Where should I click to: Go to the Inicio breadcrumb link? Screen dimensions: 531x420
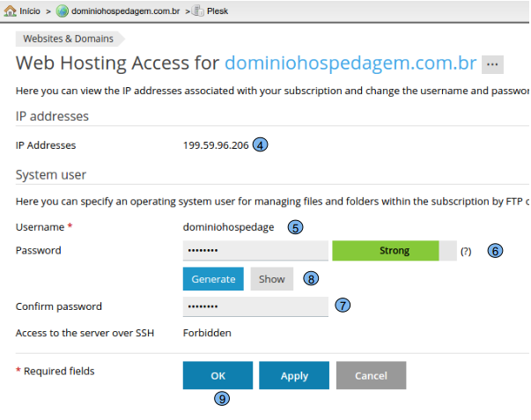(29, 11)
